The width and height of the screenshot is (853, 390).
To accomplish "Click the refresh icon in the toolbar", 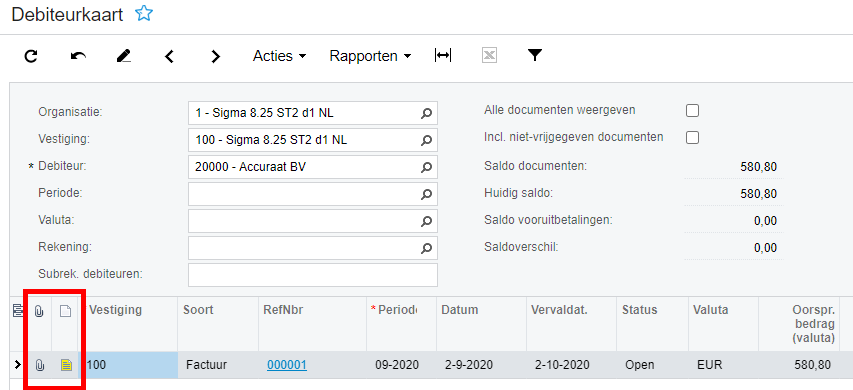I will [32, 55].
